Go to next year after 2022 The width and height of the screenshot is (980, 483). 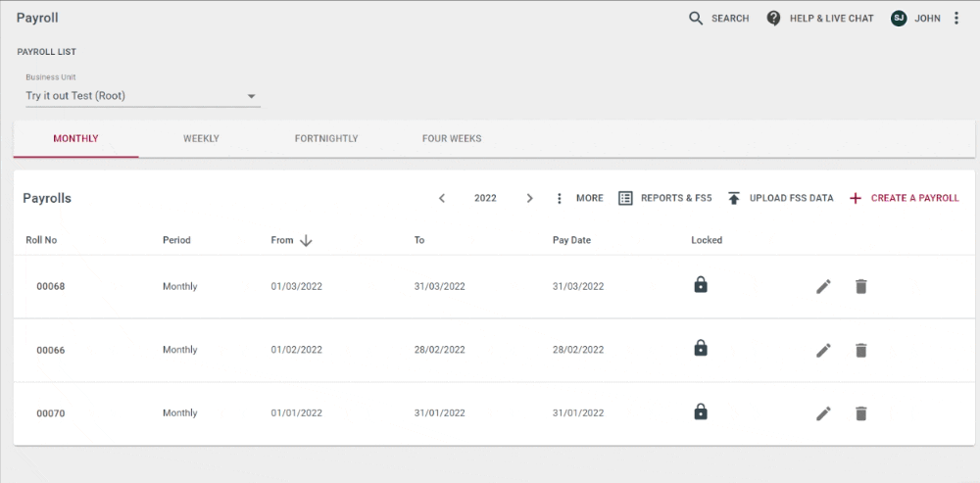point(529,198)
